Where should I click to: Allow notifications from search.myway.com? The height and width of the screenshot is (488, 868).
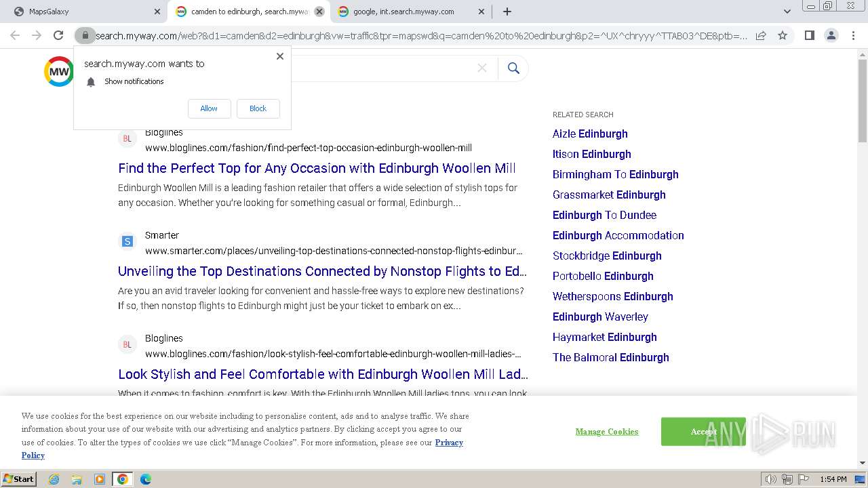coord(209,108)
